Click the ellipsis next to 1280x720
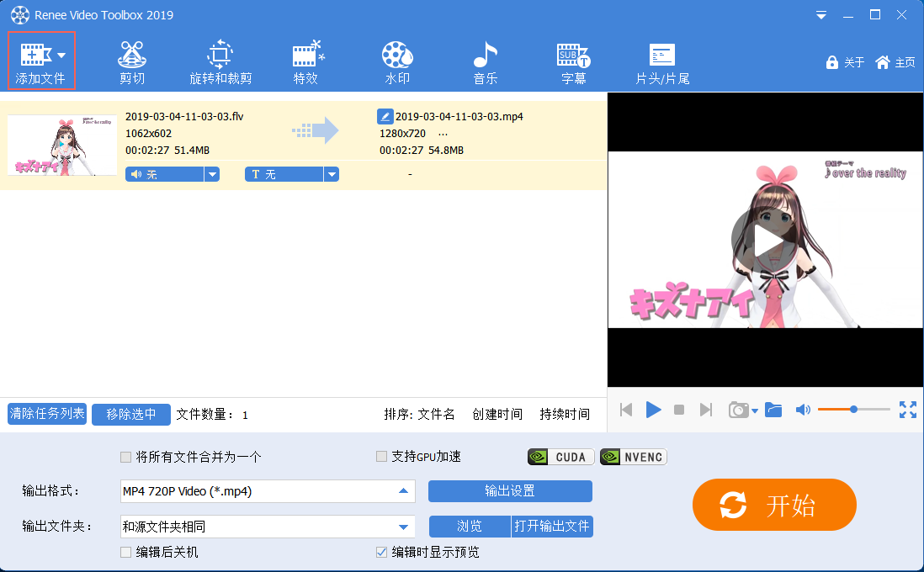Screen dimensions: 924x572 443,134
